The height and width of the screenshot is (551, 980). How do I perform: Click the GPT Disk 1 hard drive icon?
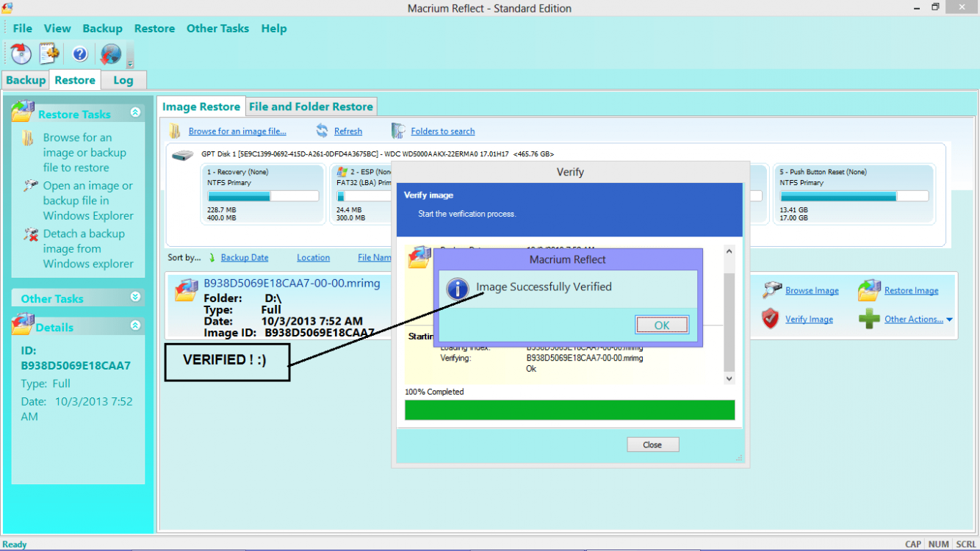182,155
